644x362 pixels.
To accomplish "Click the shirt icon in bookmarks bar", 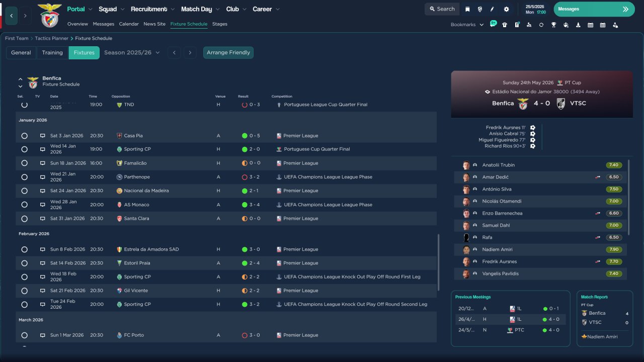I will coord(505,25).
